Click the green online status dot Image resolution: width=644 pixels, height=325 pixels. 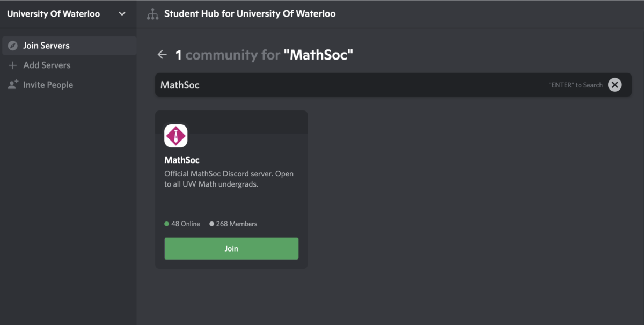click(167, 224)
